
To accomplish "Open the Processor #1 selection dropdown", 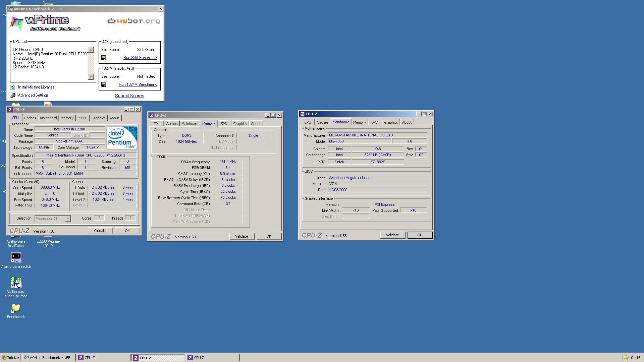I will coord(68,219).
